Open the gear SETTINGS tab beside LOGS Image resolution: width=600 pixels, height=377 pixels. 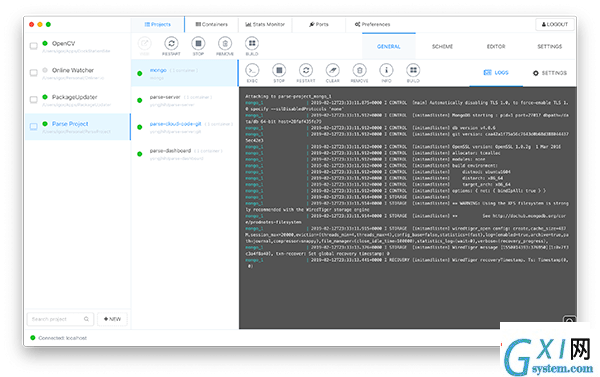coord(549,73)
